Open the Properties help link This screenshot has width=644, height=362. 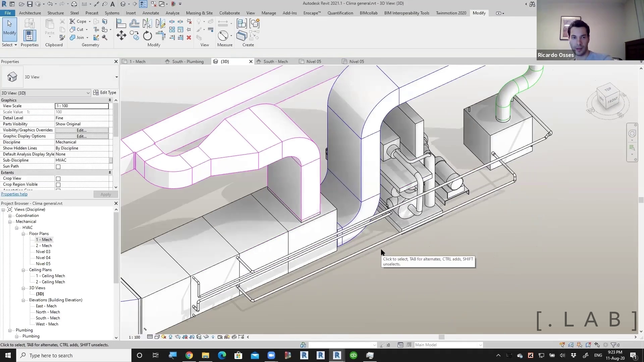click(14, 194)
